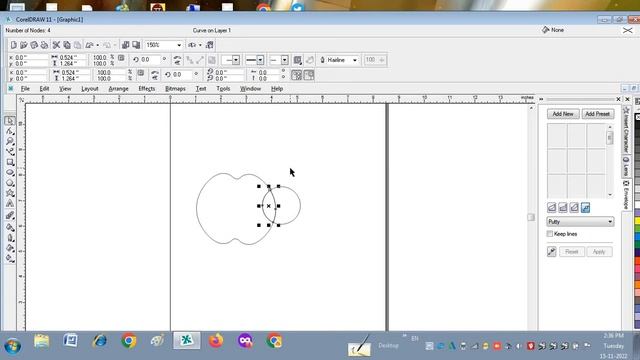The width and height of the screenshot is (640, 360).
Task: Open the Hairline outline width dropdown
Action: pyautogui.click(x=355, y=60)
